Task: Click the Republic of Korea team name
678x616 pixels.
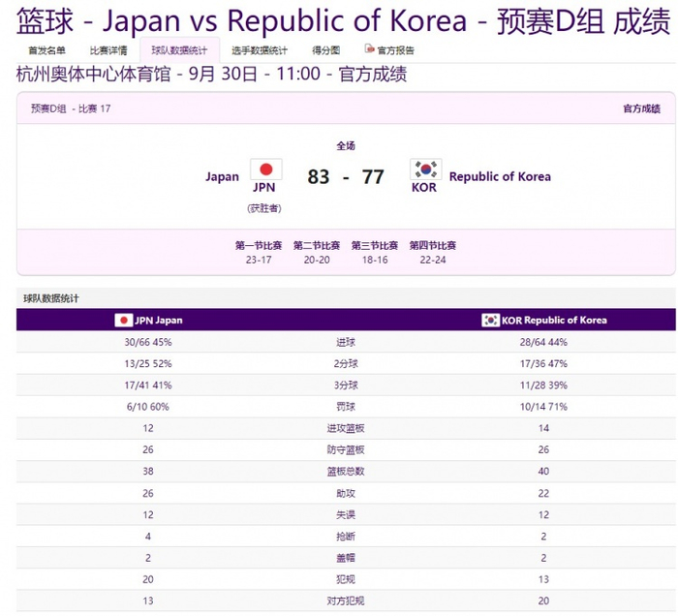Action: (500, 177)
